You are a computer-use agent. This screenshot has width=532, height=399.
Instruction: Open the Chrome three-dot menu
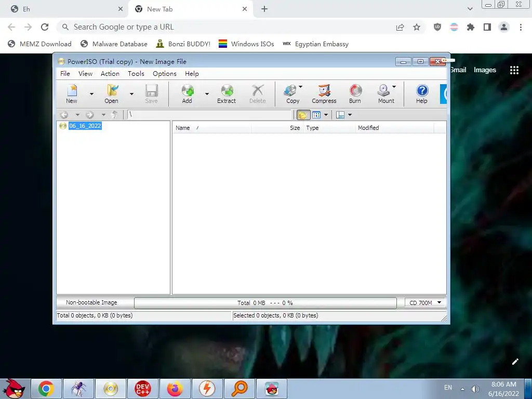(521, 27)
